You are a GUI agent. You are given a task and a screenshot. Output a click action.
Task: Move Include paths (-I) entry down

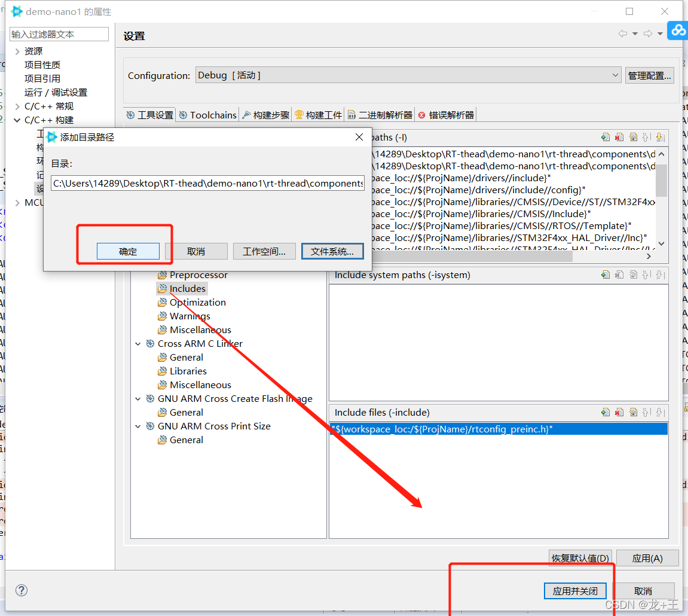[x=660, y=138]
